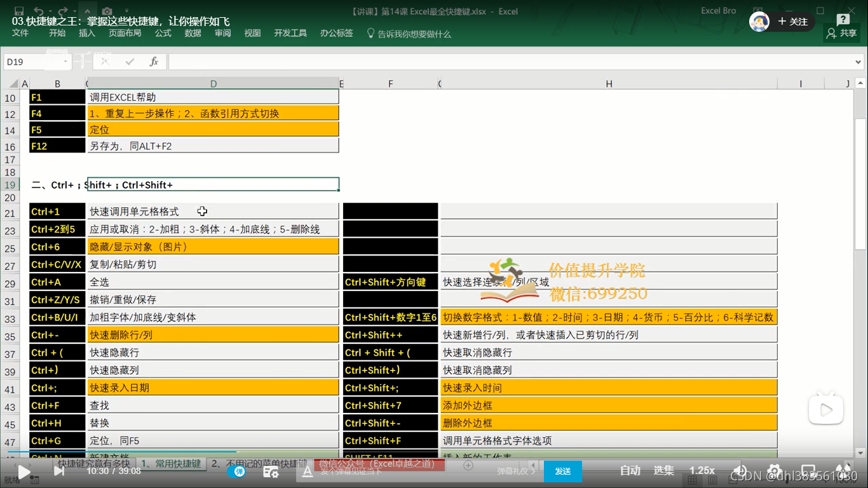Click cell reading 隐藏/显示对象（图片）
This screenshot has width=868, height=488.
[x=213, y=247]
